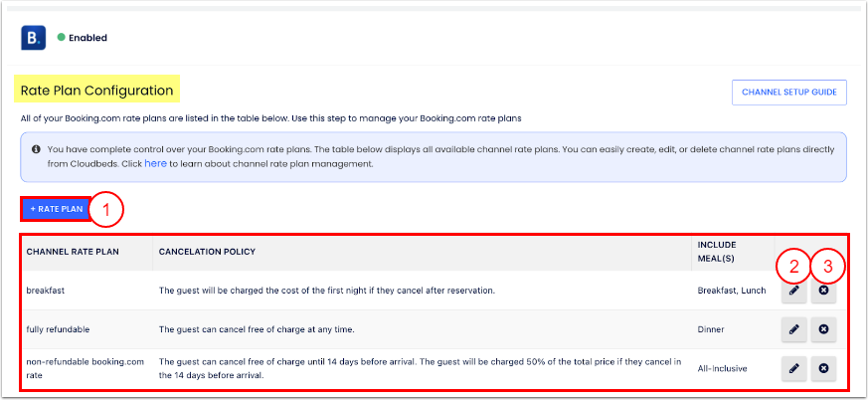Click the All-Inclusive meal cell
868x400 pixels.
pyautogui.click(x=722, y=368)
